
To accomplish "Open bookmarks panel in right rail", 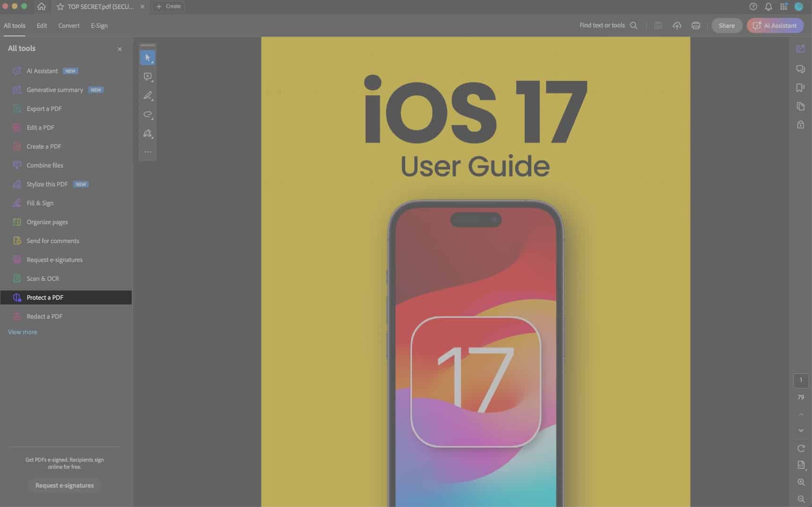I will 801,88.
